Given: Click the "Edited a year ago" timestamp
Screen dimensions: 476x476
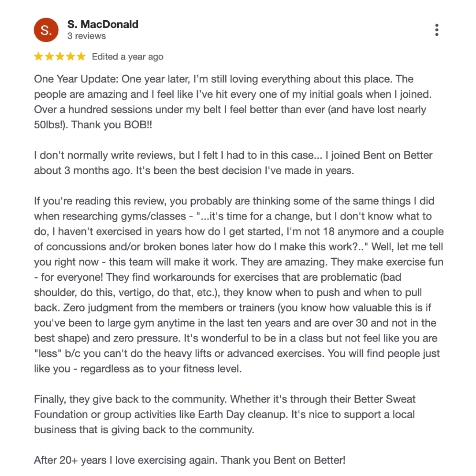Looking at the screenshot, I should click(x=127, y=56).
